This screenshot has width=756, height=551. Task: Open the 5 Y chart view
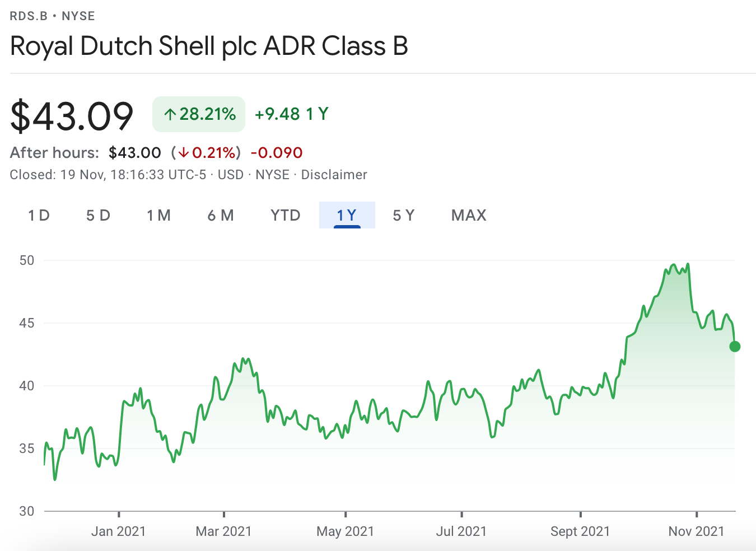click(x=403, y=215)
